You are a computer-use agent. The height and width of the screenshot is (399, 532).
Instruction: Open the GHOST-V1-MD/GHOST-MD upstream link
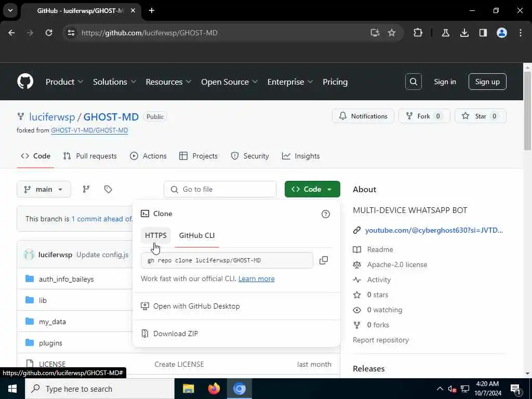click(x=89, y=130)
